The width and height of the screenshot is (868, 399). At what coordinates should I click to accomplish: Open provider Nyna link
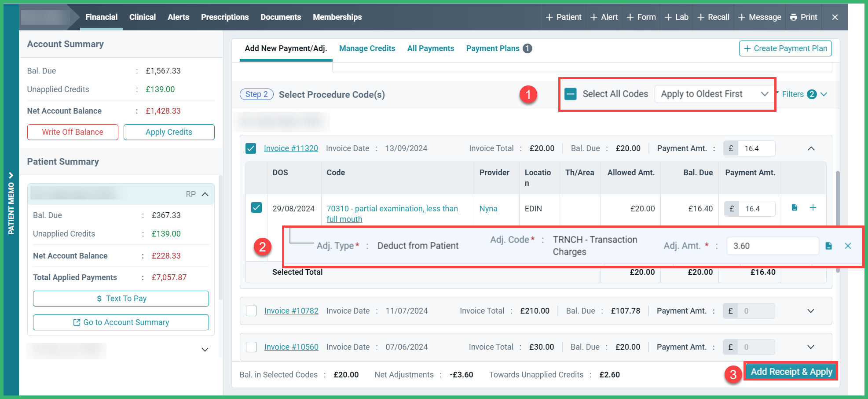[488, 209]
